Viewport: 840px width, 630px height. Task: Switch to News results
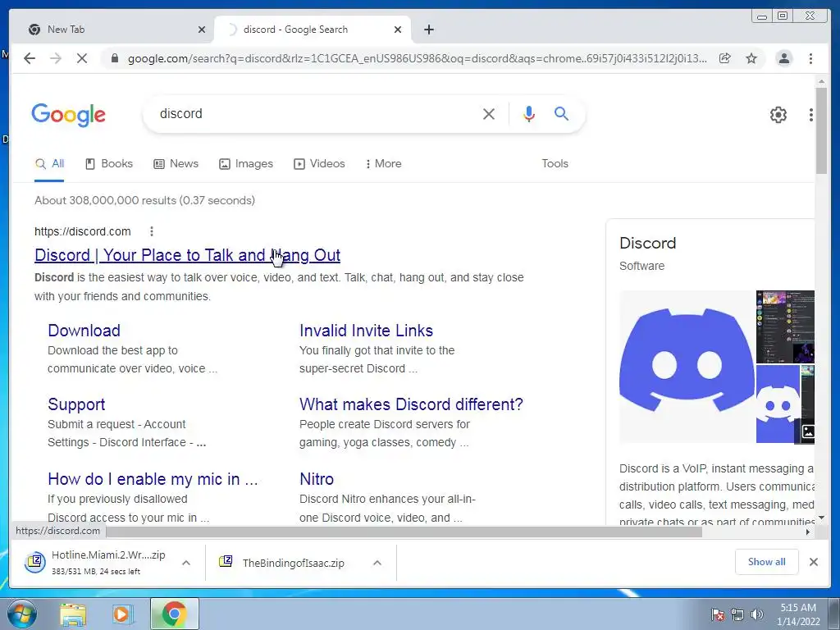176,163
